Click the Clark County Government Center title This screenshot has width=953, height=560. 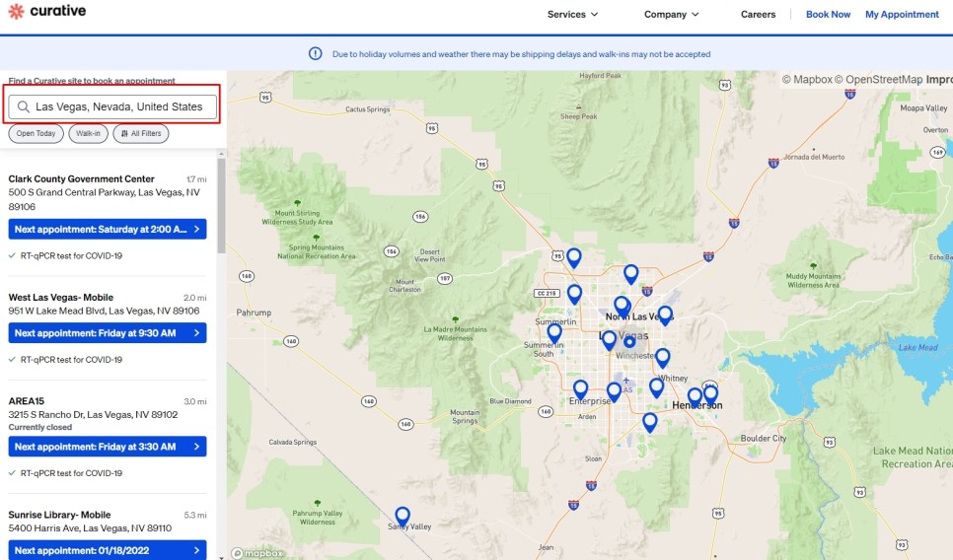pyautogui.click(x=82, y=178)
